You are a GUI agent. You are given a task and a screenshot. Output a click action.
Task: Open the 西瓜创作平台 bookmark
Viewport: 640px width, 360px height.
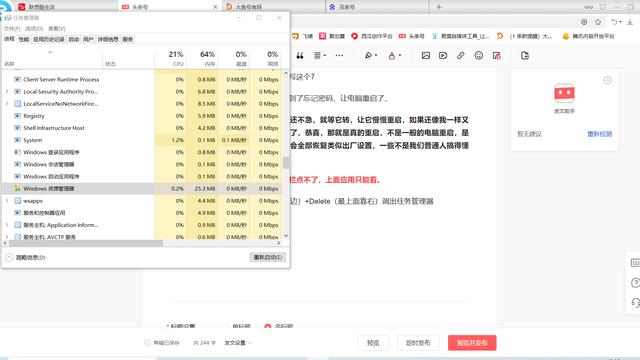tap(371, 36)
